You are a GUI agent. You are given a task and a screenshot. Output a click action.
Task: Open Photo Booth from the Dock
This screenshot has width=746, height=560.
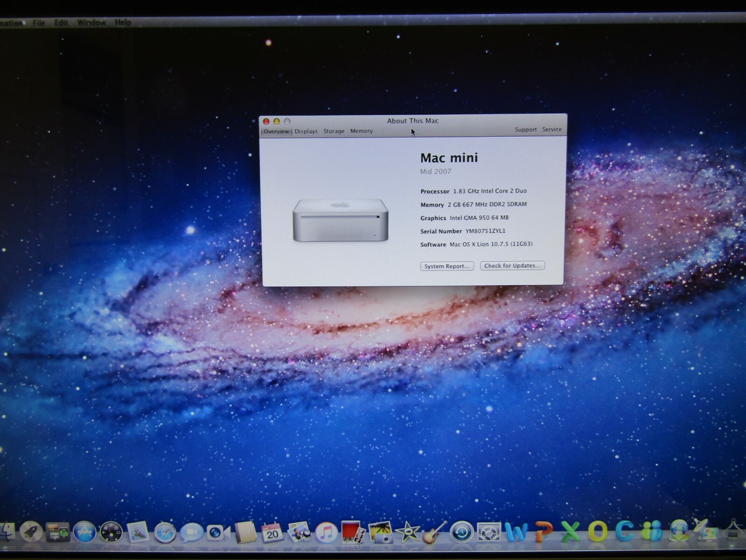pos(353,532)
